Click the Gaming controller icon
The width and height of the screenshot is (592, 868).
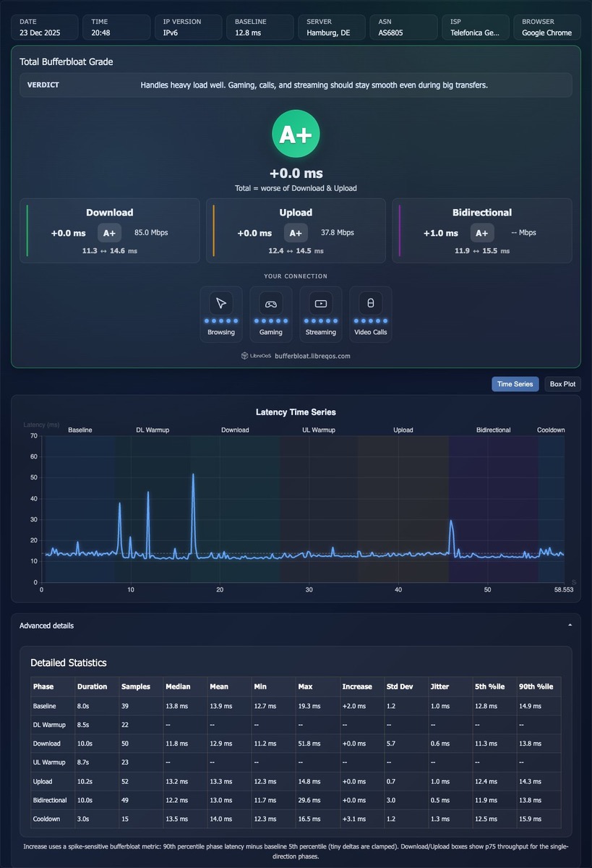click(271, 303)
